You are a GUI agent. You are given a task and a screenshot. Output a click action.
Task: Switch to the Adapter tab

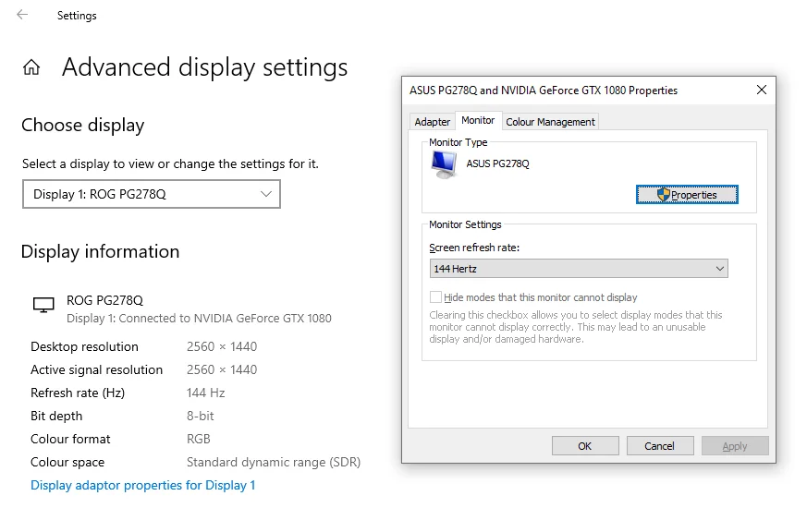click(x=433, y=122)
